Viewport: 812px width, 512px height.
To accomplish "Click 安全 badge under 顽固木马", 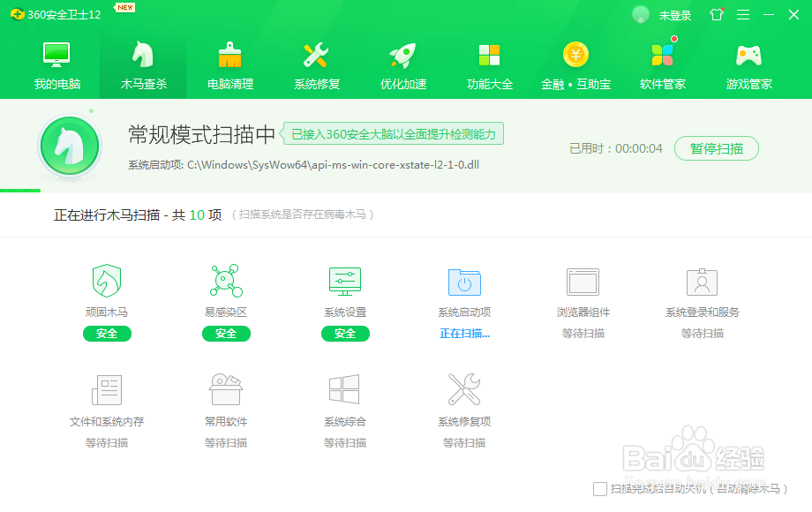I will pos(107,334).
